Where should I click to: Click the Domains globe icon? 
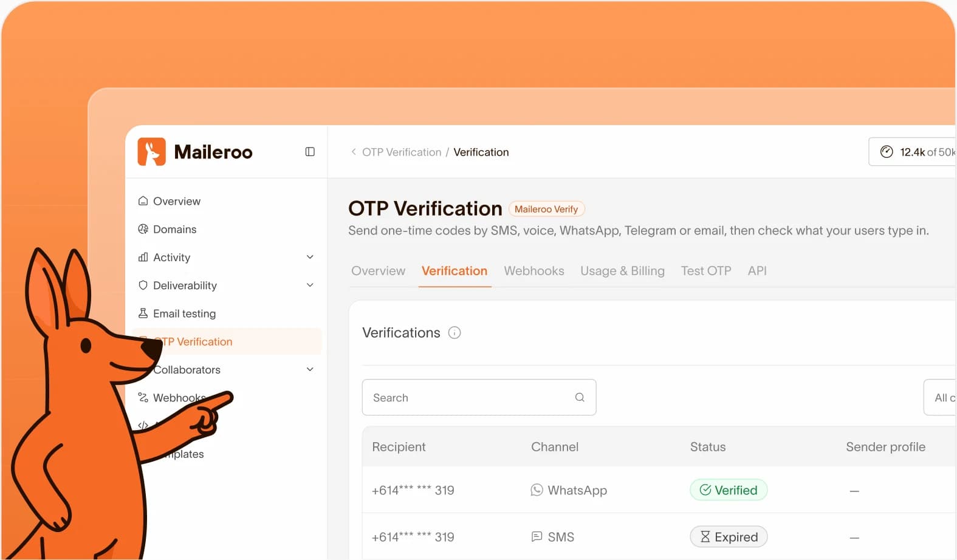pyautogui.click(x=143, y=229)
